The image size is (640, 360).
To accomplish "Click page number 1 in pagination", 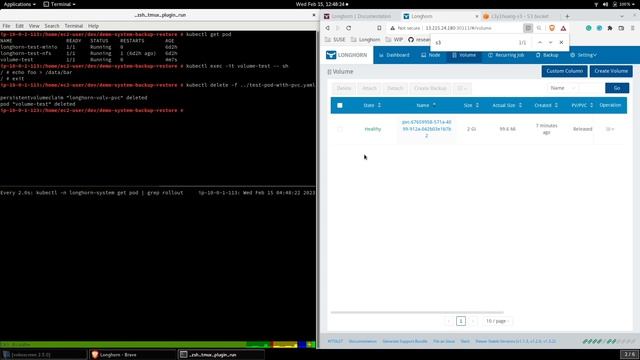I will [x=461, y=321].
